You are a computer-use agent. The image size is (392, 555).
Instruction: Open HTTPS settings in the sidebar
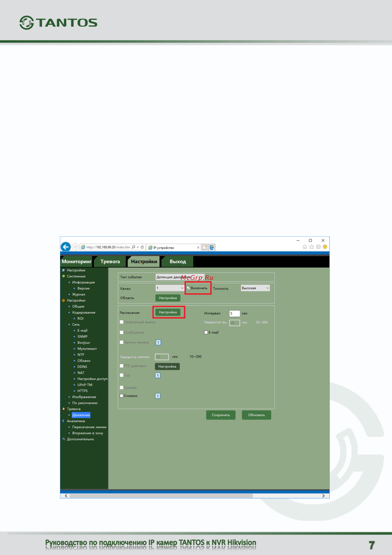[82, 391]
